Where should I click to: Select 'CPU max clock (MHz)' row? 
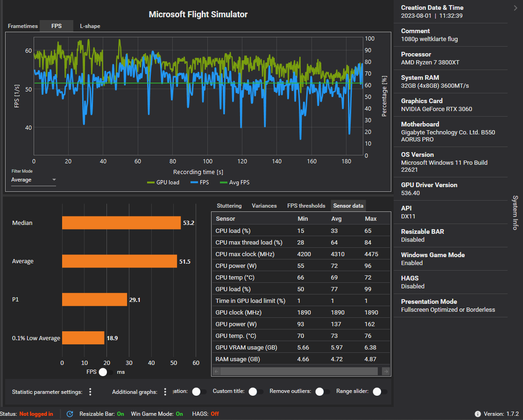tap(301, 254)
